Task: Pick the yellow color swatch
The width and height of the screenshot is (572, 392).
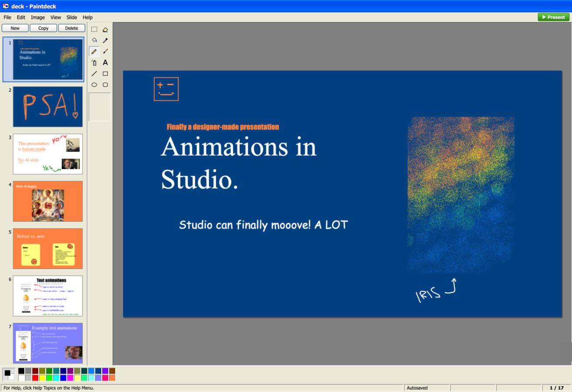Action: pos(42,378)
